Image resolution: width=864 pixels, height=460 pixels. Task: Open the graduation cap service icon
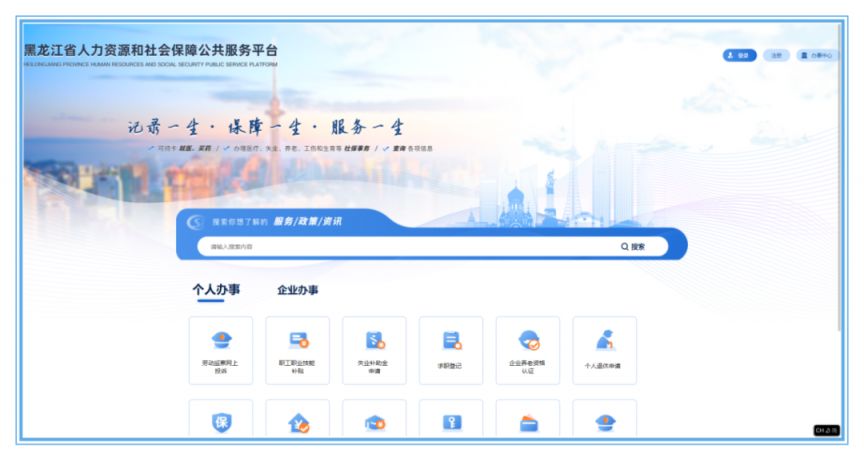(x=374, y=422)
